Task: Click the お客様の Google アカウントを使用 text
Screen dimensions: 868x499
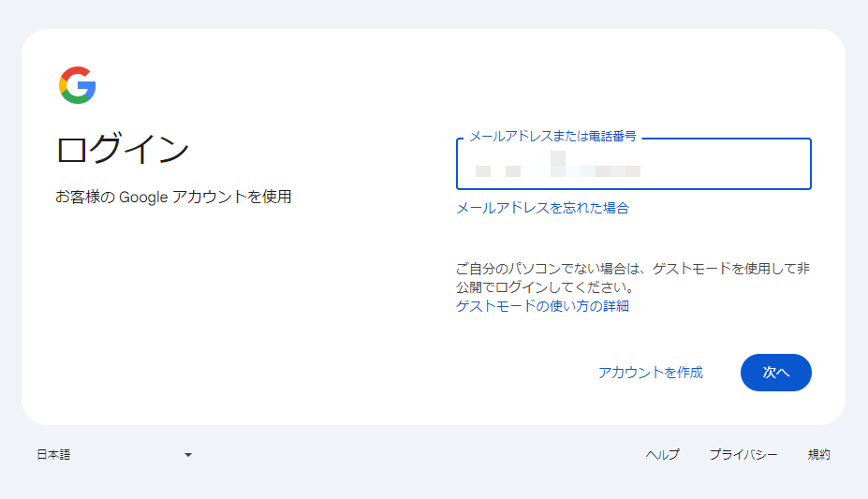Action: pos(173,197)
